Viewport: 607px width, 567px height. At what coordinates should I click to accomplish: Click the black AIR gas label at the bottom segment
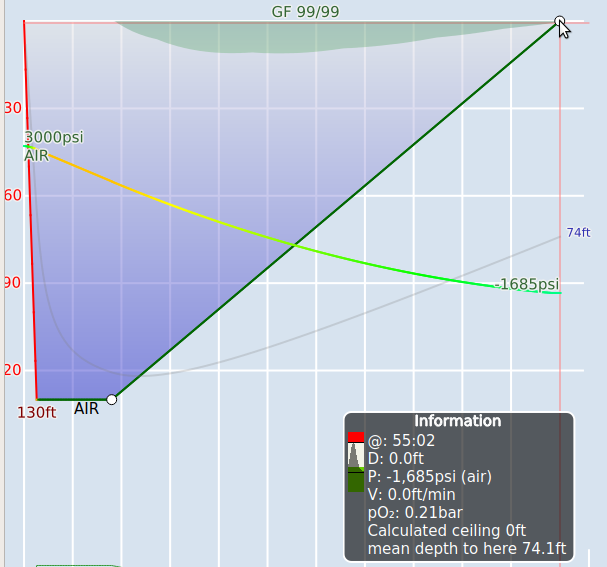[86, 409]
